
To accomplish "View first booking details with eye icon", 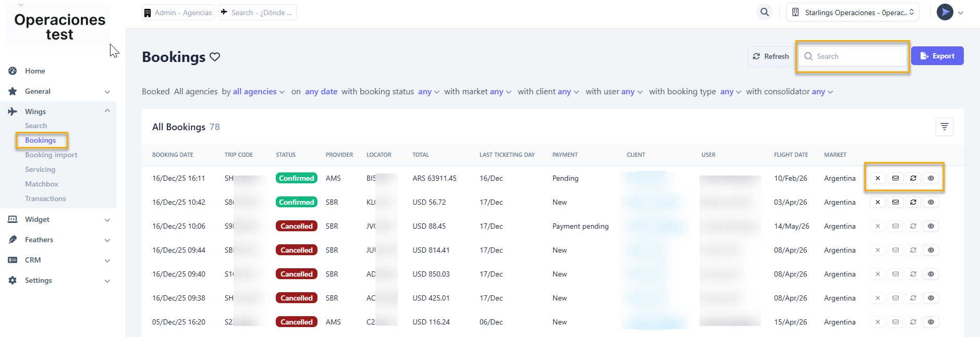I will (931, 178).
